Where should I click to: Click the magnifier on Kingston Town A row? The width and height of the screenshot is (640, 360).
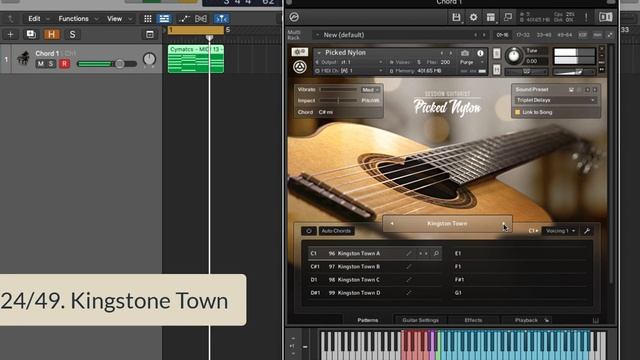pyautogui.click(x=436, y=253)
